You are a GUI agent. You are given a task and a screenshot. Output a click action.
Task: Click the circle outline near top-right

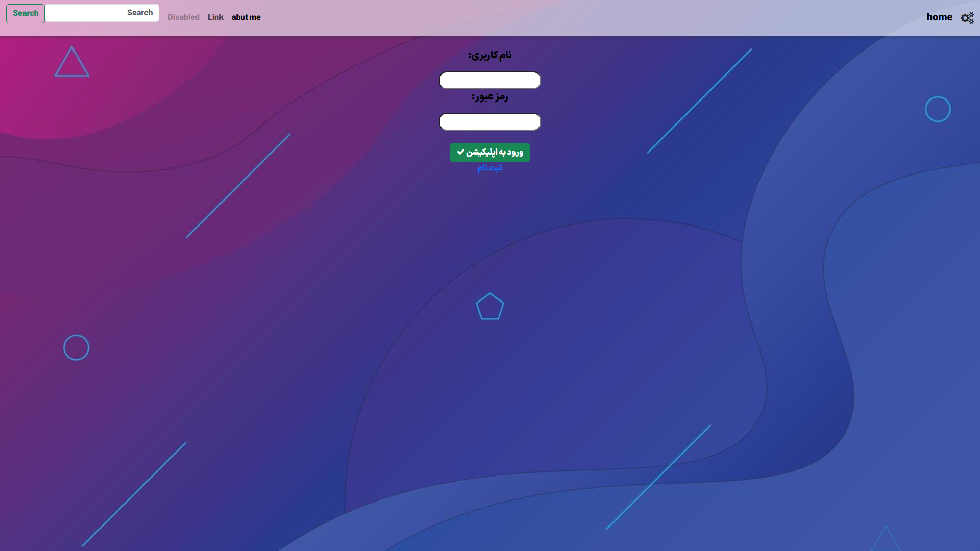(x=938, y=109)
